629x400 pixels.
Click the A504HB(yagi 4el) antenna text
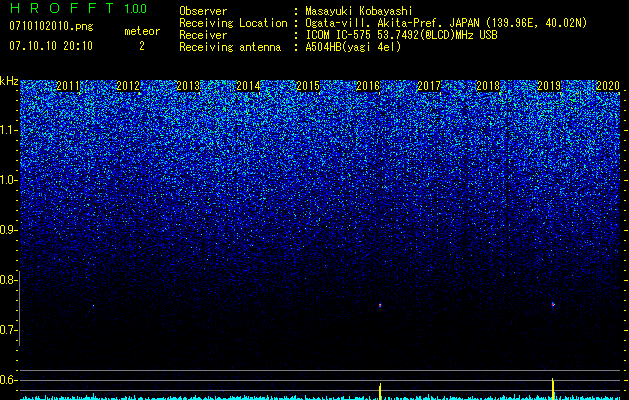[353, 47]
